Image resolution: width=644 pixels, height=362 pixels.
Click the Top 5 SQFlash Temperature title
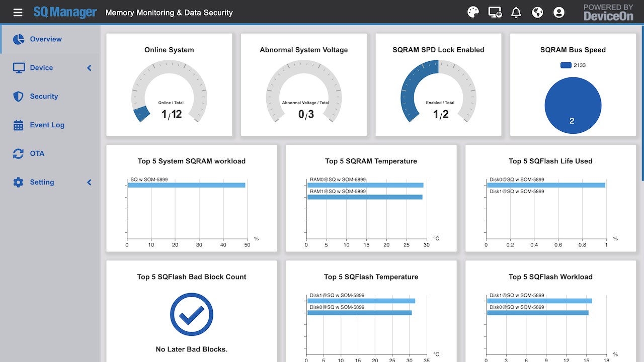[371, 277]
